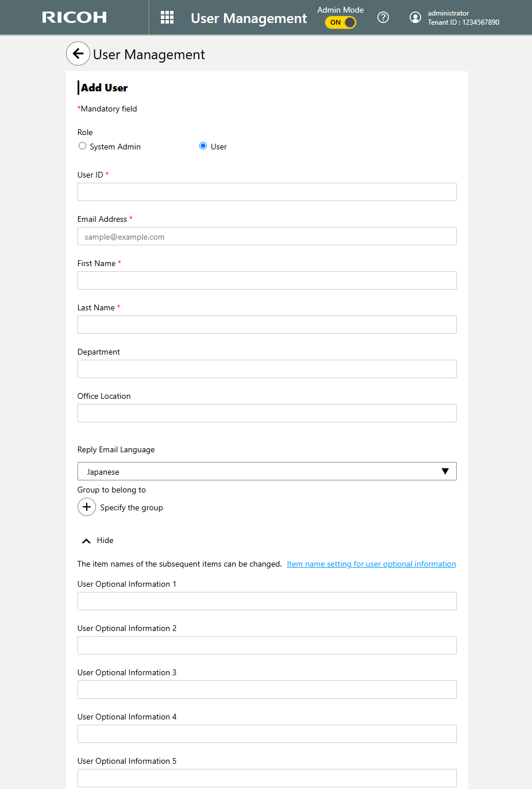The height and width of the screenshot is (789, 532).
Task: Click the User ID input field
Action: 267,192
